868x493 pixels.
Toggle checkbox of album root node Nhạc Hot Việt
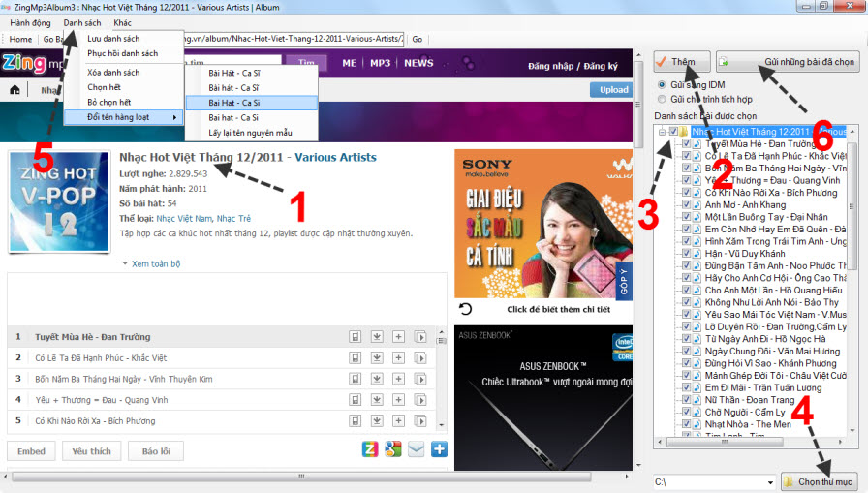[673, 132]
